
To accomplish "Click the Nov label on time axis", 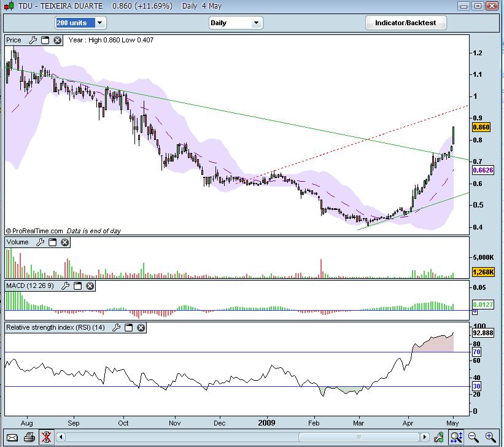I will coord(174,423).
